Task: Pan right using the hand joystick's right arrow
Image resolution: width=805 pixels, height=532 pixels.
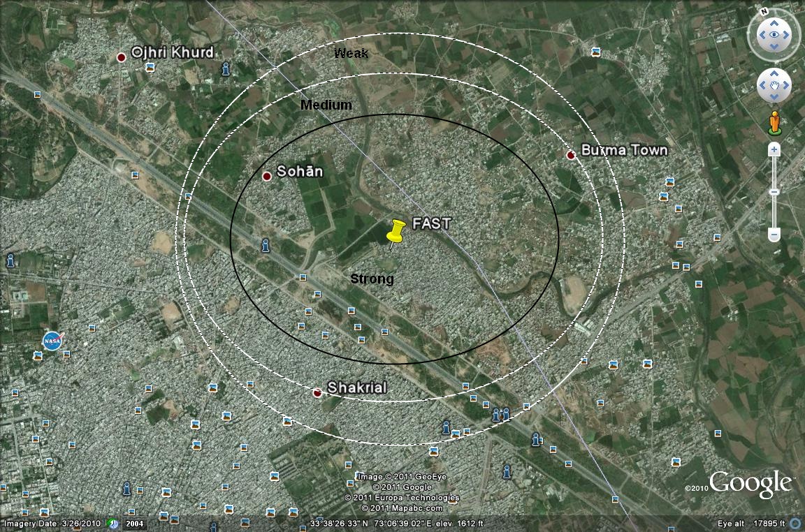Action: coord(785,85)
